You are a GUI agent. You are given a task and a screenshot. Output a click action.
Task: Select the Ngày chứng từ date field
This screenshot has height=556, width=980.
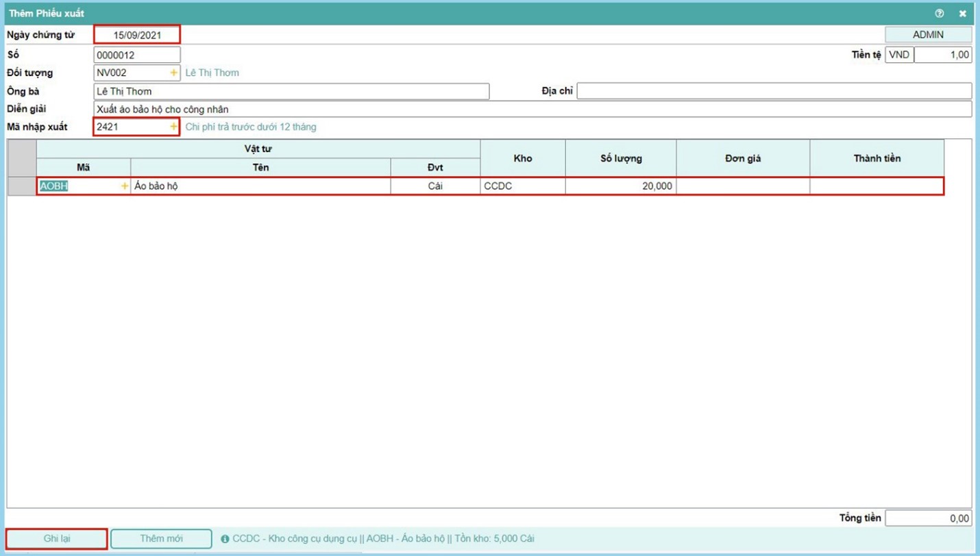click(x=137, y=35)
